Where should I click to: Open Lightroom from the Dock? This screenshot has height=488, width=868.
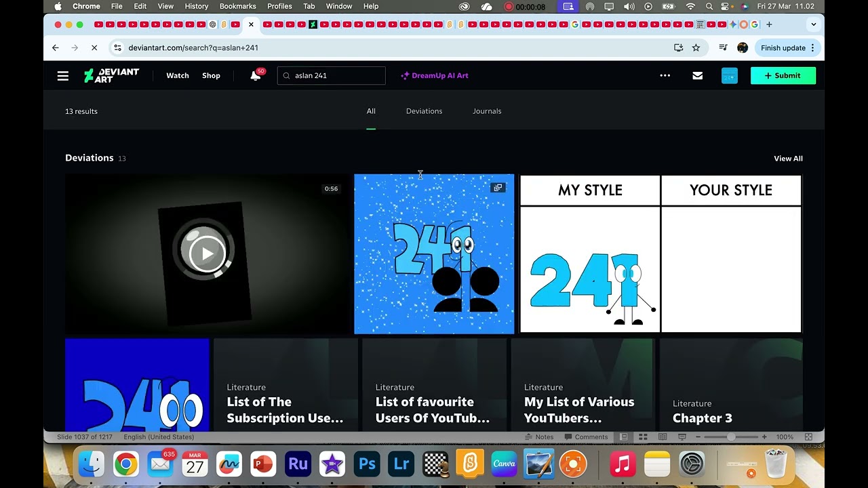pyautogui.click(x=401, y=464)
